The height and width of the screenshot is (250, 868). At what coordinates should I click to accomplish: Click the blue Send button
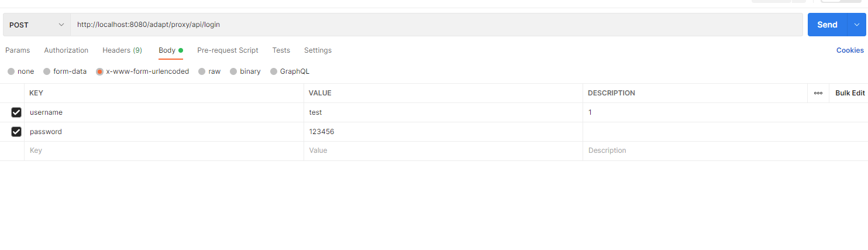(827, 25)
